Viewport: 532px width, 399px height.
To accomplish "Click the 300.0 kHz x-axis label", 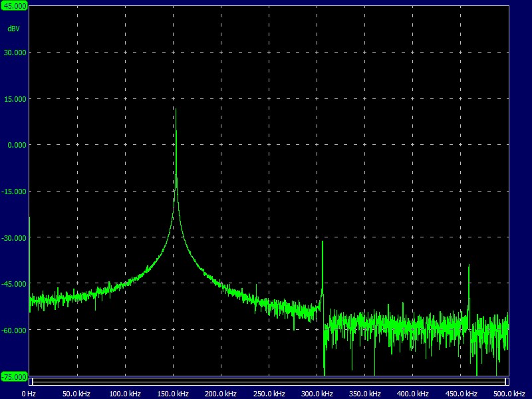I will click(317, 394).
